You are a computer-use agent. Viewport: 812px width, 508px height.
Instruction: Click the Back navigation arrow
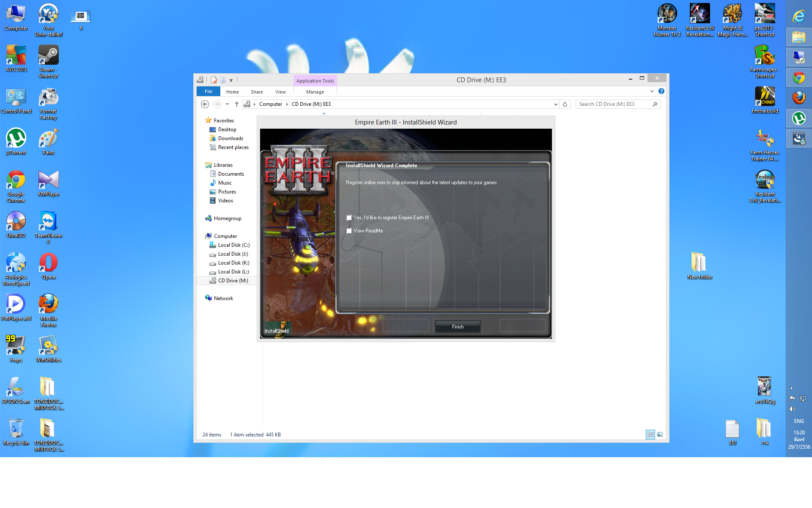pyautogui.click(x=205, y=104)
